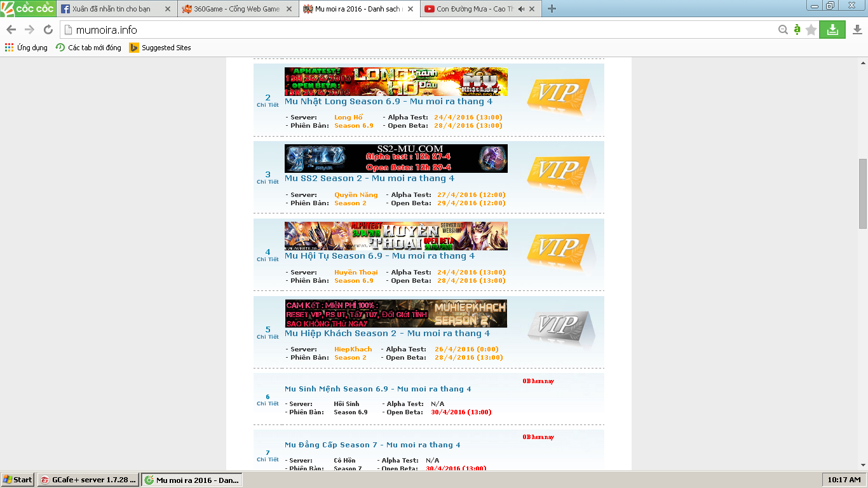The image size is (868, 488).
Task: Bookmark this page with the star icon
Action: click(811, 30)
